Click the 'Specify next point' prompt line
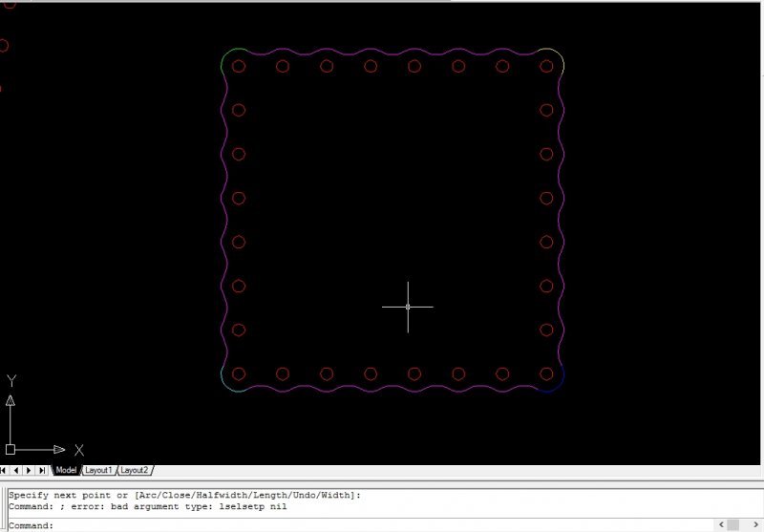The width and height of the screenshot is (764, 532). [x=184, y=495]
